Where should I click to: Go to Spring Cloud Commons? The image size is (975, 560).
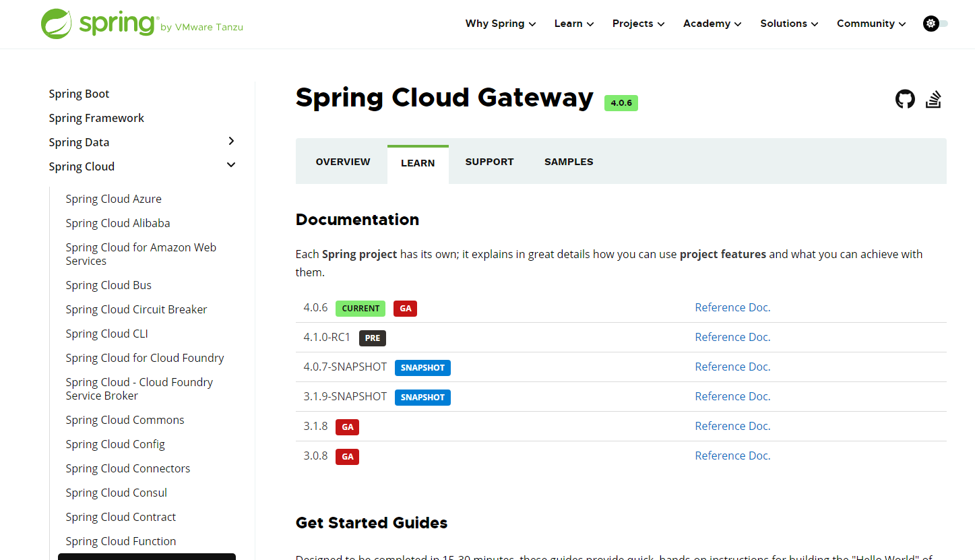click(125, 420)
